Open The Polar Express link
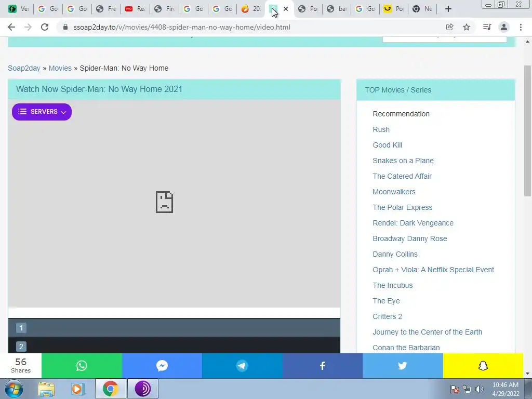The width and height of the screenshot is (532, 399). point(403,208)
